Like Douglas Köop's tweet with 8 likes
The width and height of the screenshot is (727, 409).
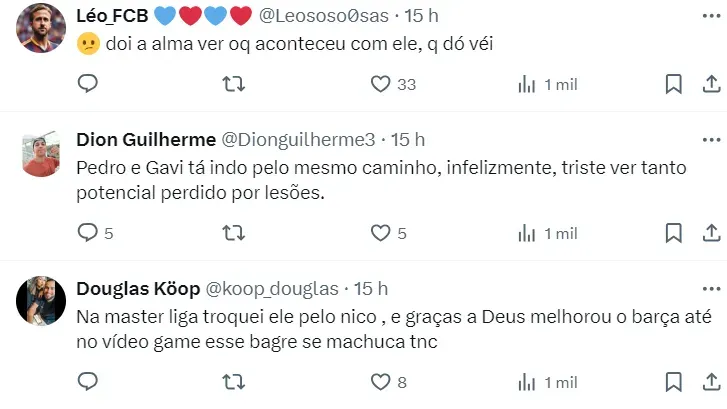click(380, 381)
